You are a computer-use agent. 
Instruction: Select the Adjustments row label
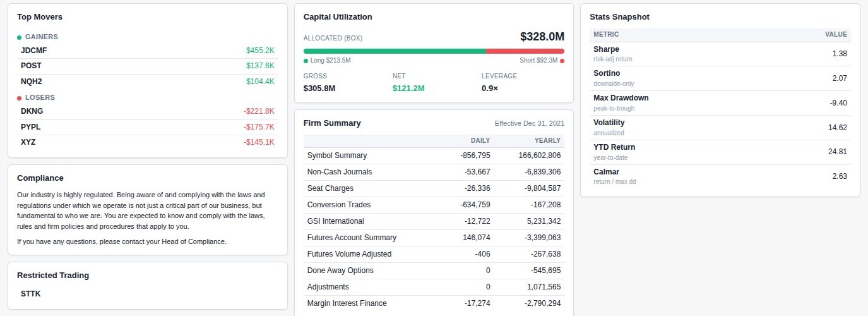(x=328, y=287)
